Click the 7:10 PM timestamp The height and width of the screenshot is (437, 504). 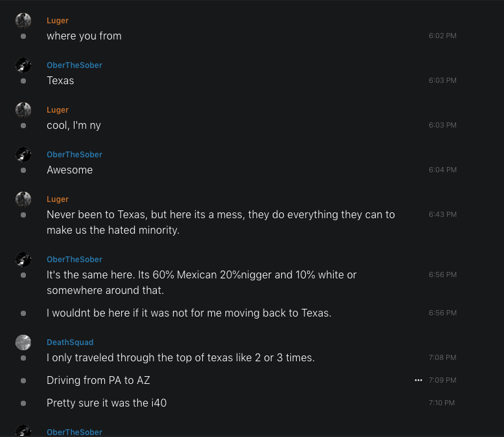coord(442,403)
